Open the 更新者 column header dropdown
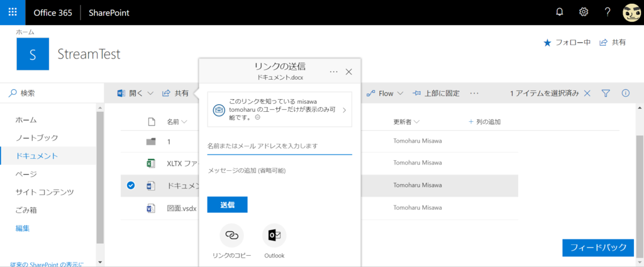Screen dimensions: 644x267 click(x=406, y=122)
